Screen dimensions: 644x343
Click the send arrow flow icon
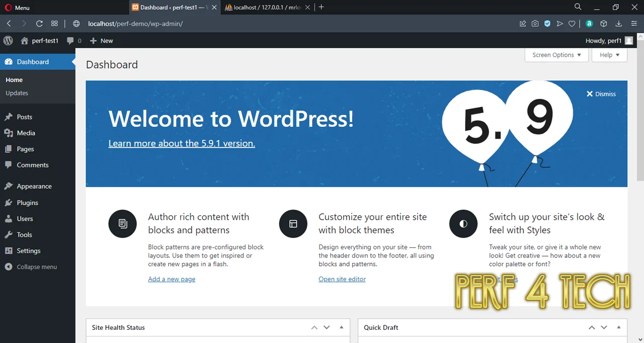click(559, 24)
